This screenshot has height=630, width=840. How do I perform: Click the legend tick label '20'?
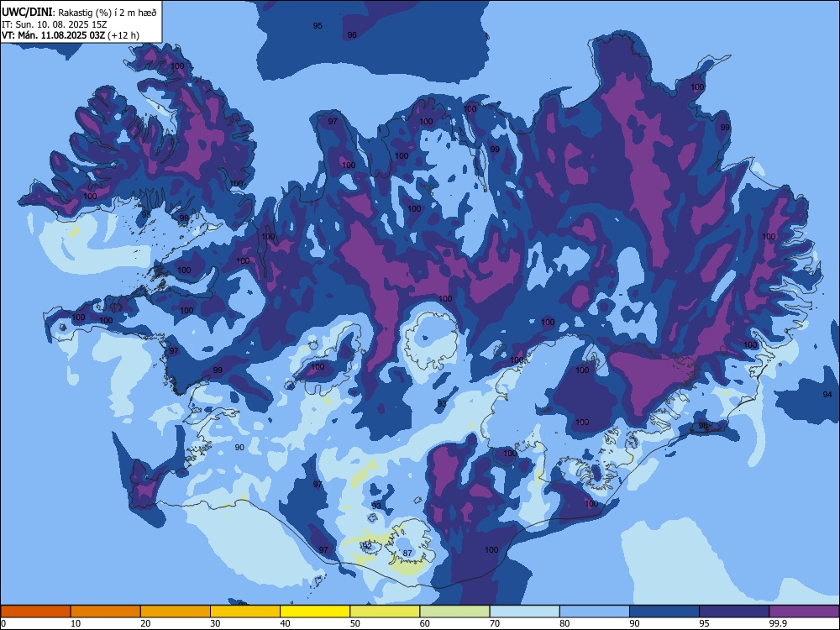point(145,623)
